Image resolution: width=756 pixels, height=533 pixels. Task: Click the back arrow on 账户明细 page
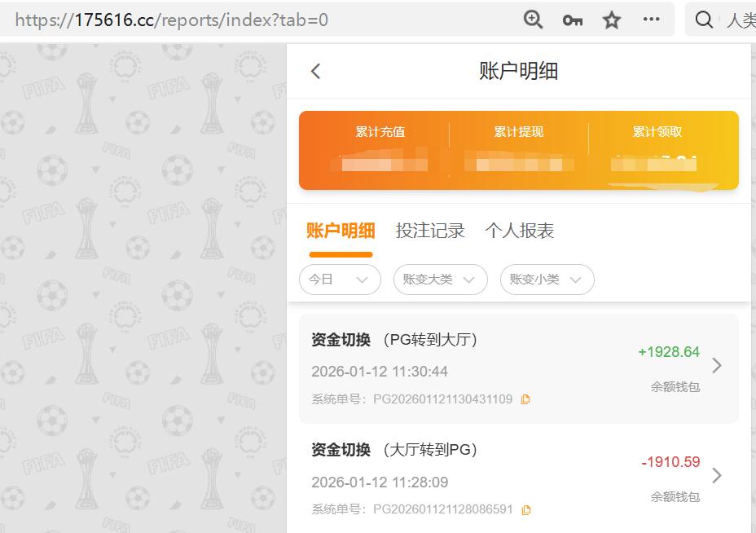(316, 71)
